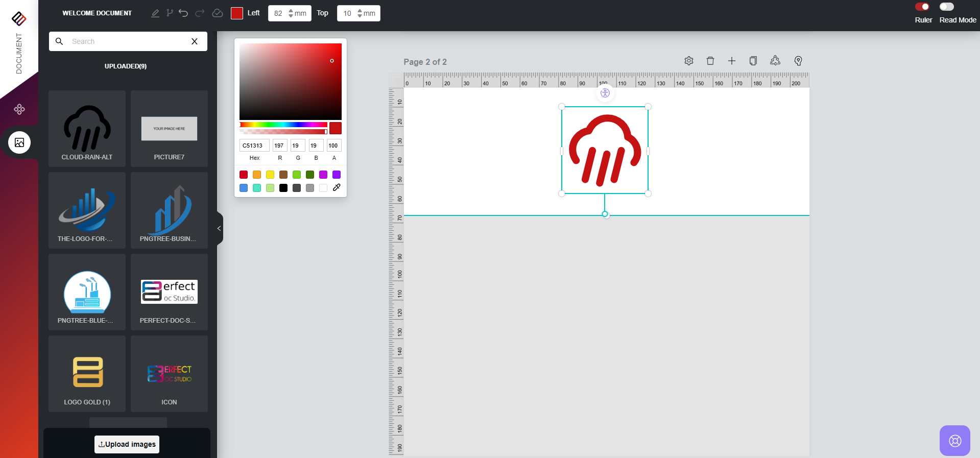The width and height of the screenshot is (980, 458).
Task: Duplicate page using copy icon
Action: 753,61
